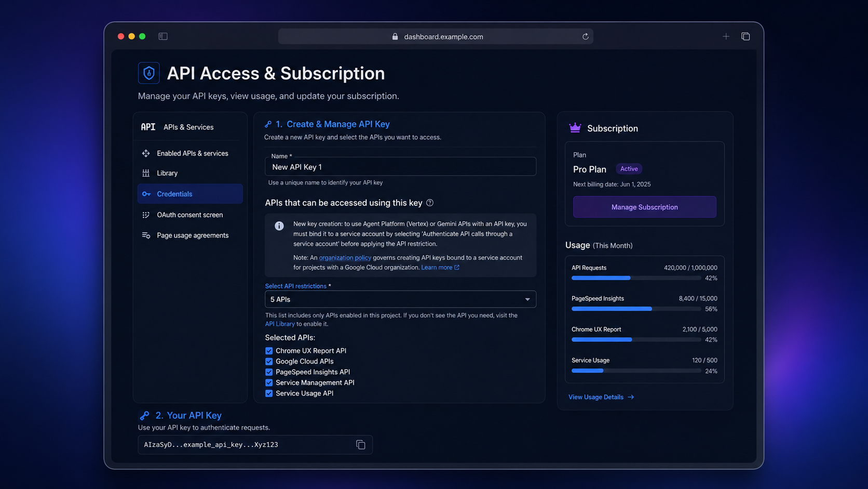Screen dimensions: 868x489
Task: Toggle the browser sidebar icon
Action: 163,36
